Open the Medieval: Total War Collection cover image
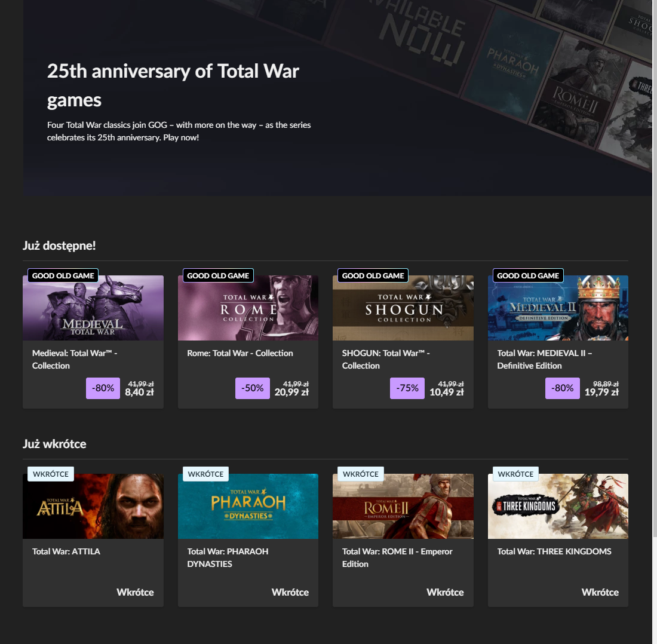The image size is (657, 644). pyautogui.click(x=93, y=308)
